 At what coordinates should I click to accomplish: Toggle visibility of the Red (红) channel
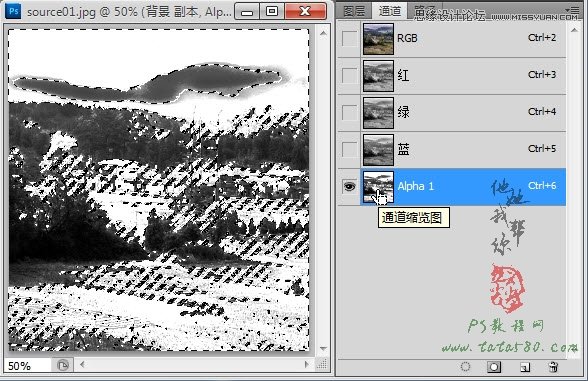coord(349,75)
